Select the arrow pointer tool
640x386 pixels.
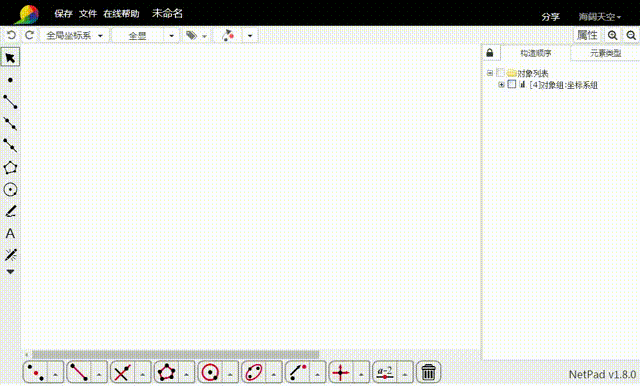tap(10, 58)
